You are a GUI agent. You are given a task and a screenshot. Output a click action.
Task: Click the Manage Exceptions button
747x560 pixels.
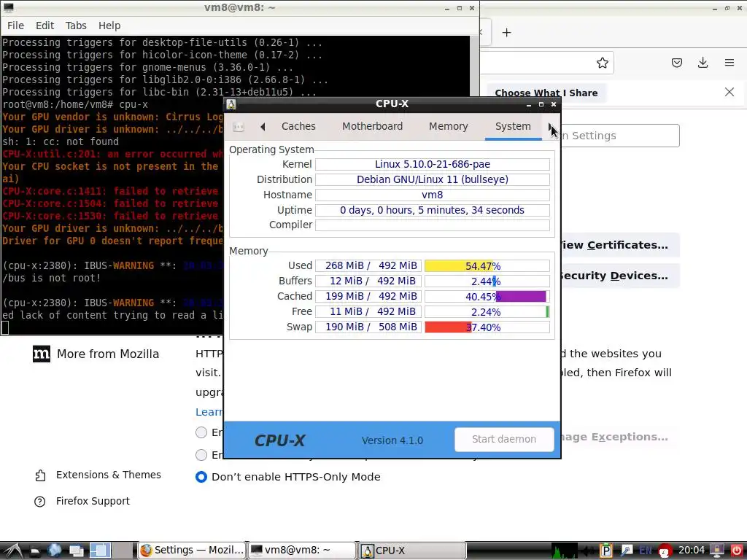[x=619, y=437]
